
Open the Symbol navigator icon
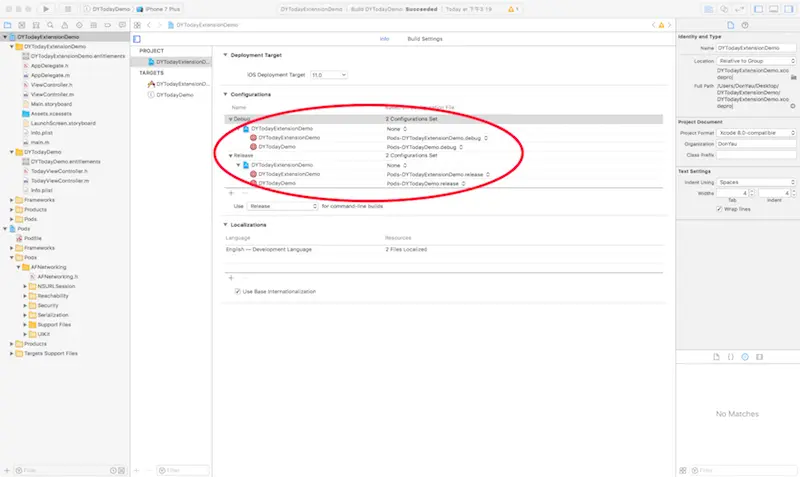[x=36, y=25]
